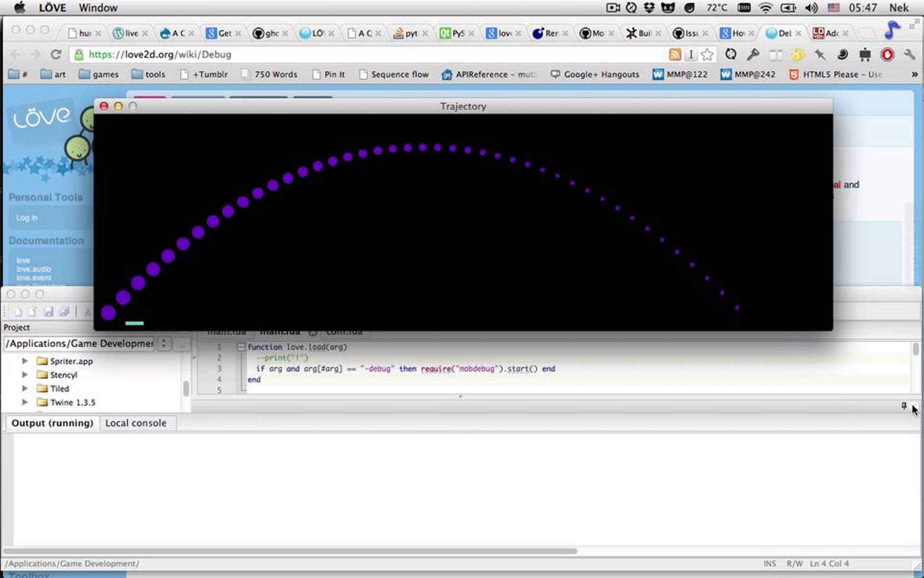
Task: Click the pin icon above the Output panel
Action: click(904, 406)
